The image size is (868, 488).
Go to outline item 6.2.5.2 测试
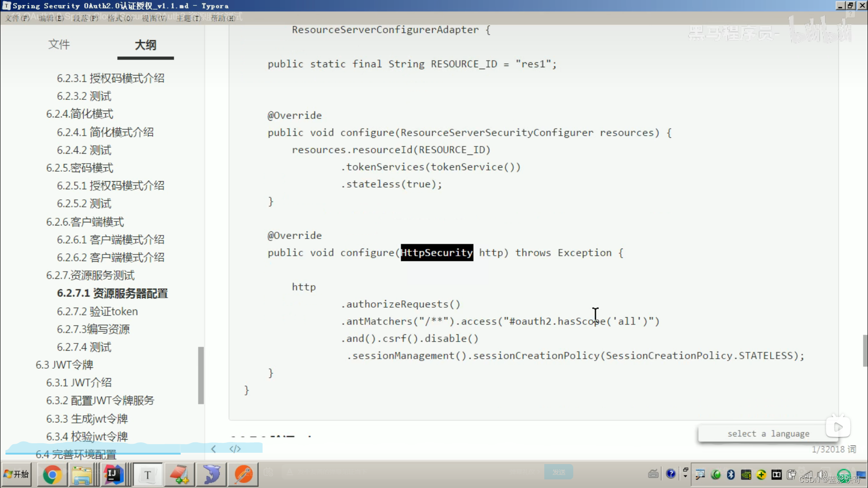point(84,203)
